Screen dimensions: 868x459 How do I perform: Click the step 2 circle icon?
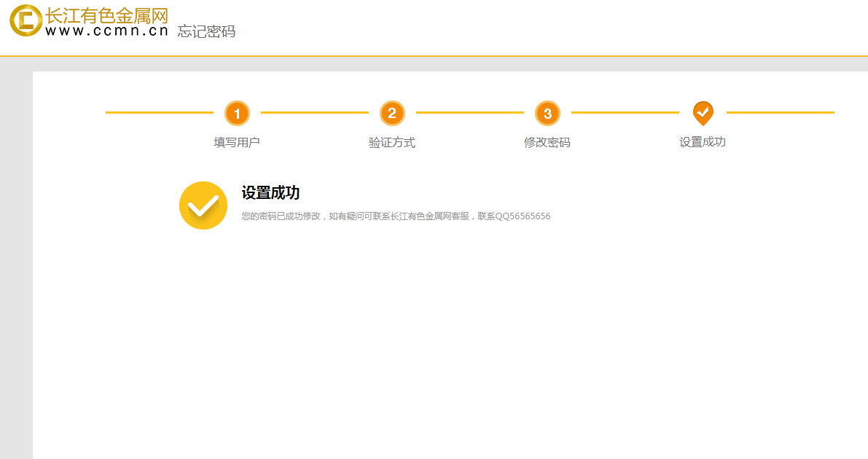pos(392,113)
